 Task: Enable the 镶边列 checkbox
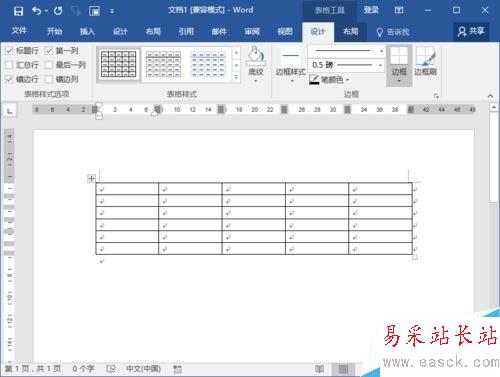click(49, 79)
